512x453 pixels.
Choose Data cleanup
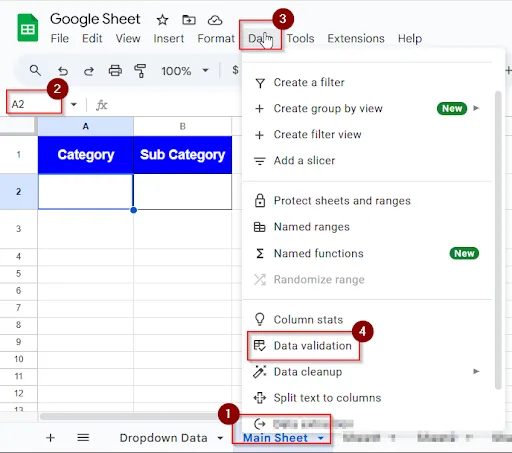367,372
